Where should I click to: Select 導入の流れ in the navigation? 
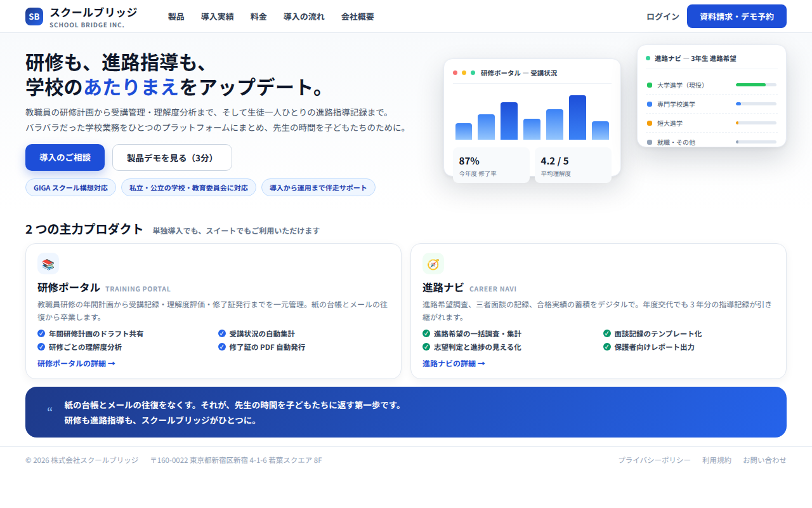(304, 17)
